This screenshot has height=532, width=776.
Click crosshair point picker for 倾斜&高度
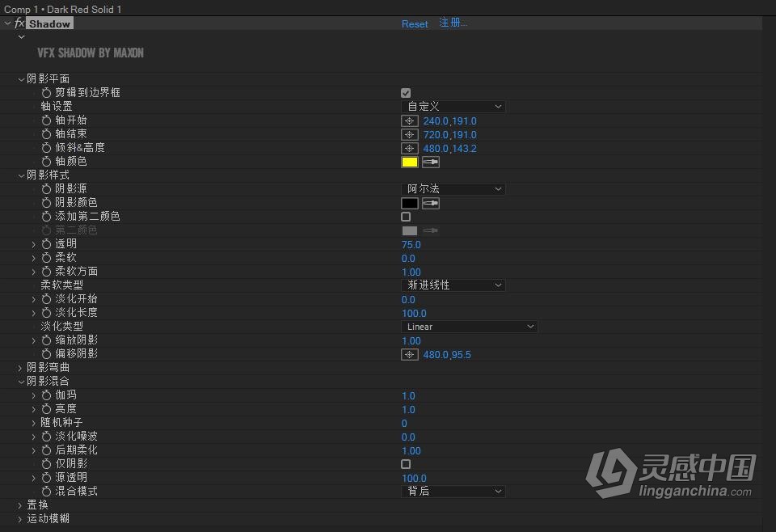(x=409, y=149)
